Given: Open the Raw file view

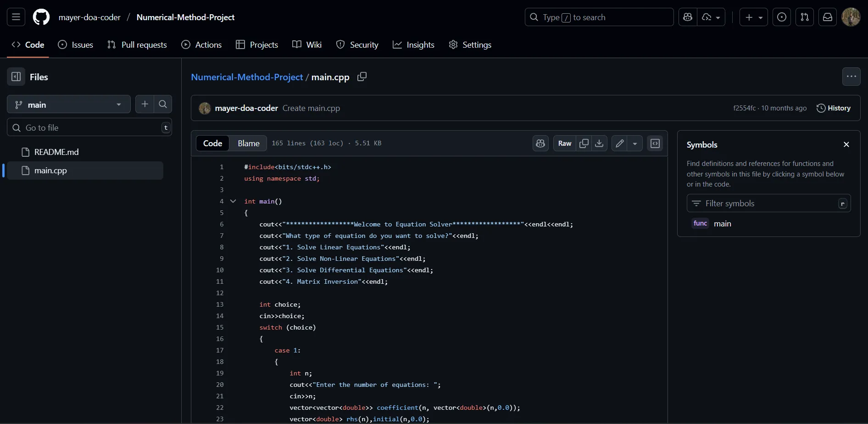Looking at the screenshot, I should coord(565,143).
